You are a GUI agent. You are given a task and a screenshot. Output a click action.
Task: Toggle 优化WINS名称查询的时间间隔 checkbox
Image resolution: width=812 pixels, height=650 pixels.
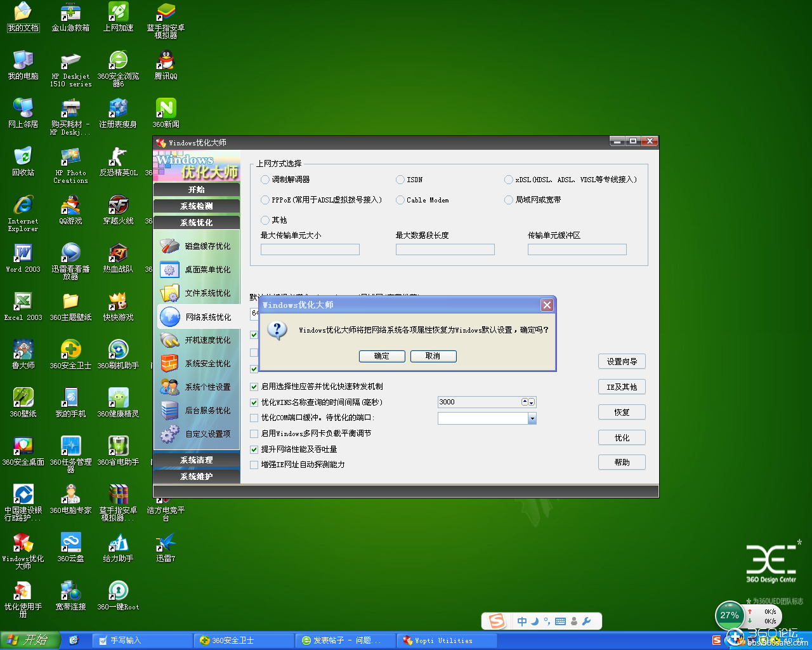coord(254,402)
